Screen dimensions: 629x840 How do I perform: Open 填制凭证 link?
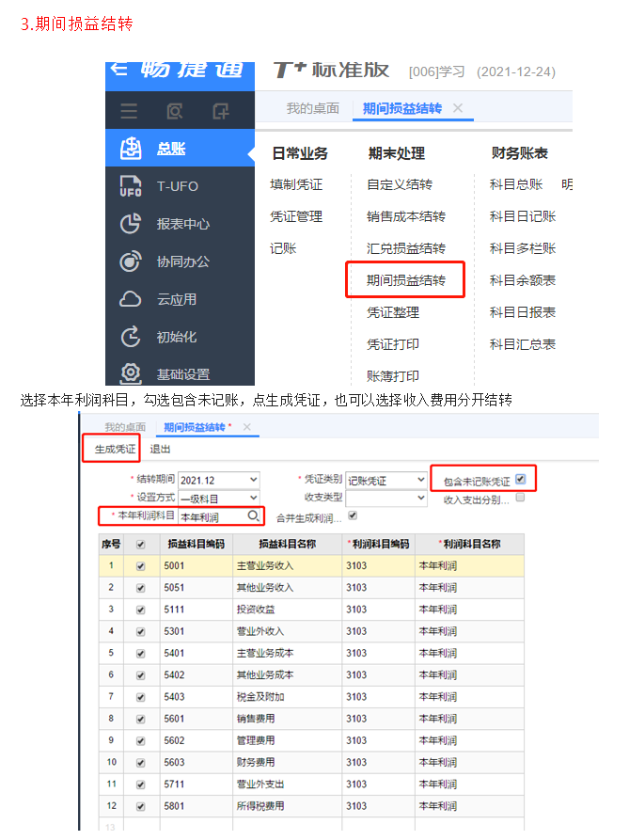tap(296, 184)
